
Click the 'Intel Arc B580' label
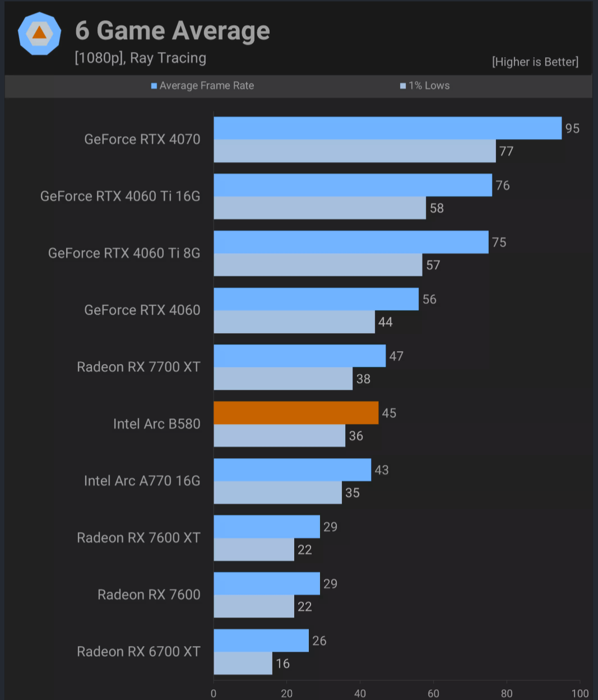pos(156,424)
